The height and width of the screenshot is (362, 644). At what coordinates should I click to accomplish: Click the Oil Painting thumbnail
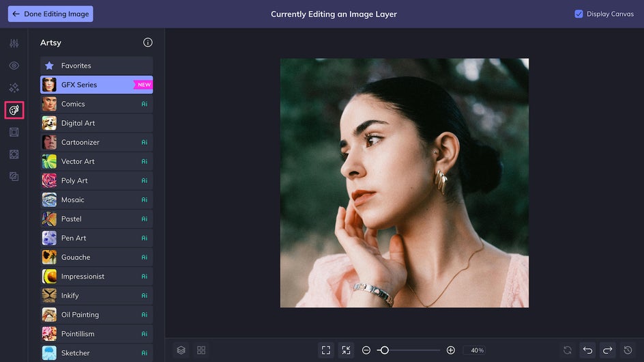click(49, 315)
